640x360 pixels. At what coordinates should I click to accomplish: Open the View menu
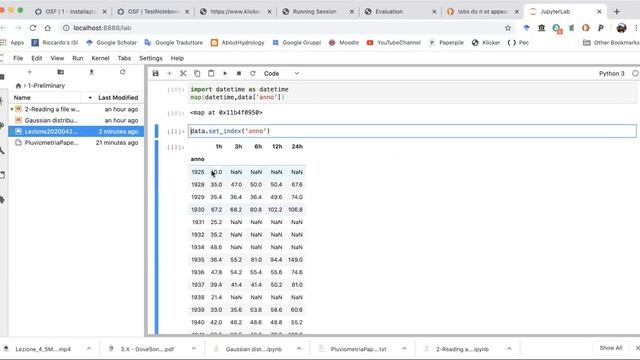[57, 58]
